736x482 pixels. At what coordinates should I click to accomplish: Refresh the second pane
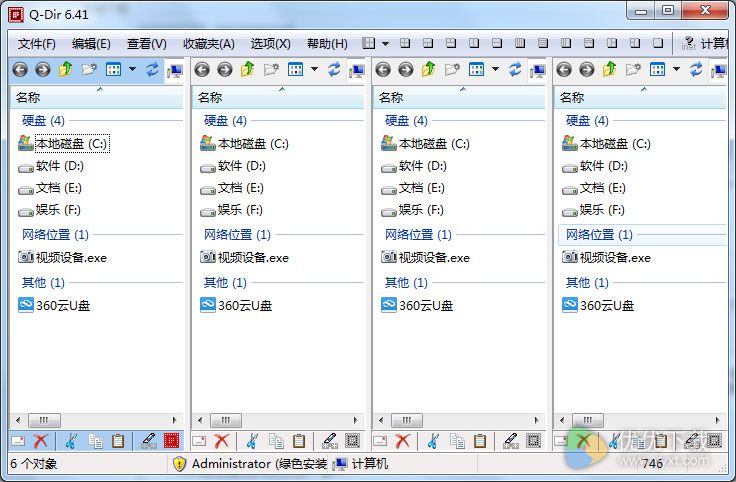pos(334,69)
